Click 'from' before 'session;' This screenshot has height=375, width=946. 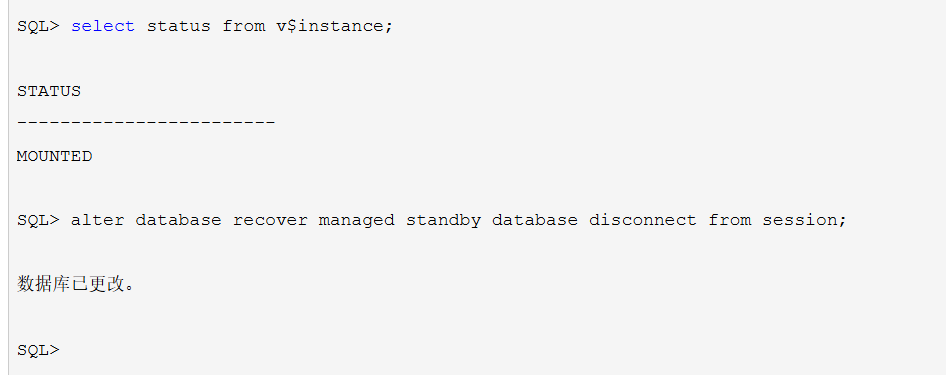coord(730,220)
